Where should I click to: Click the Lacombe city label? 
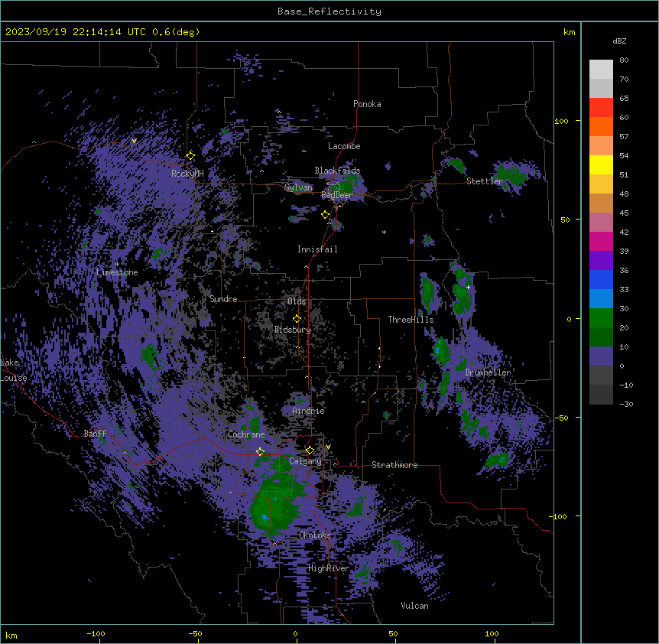tap(344, 146)
